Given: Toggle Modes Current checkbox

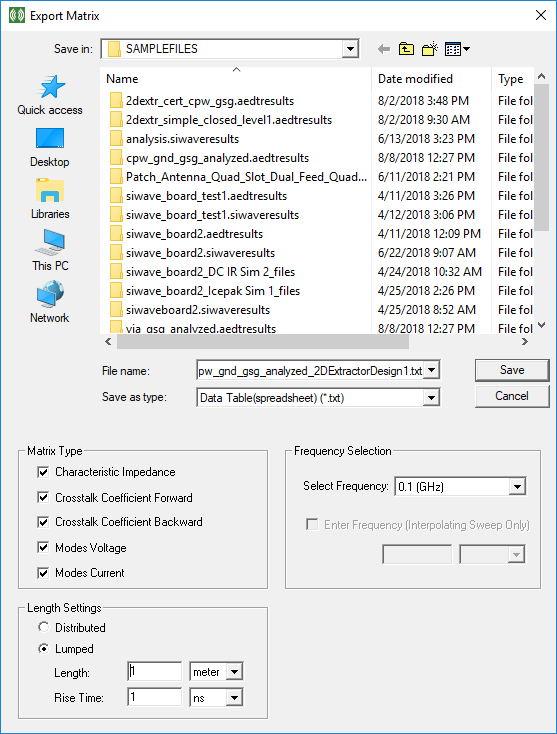Looking at the screenshot, I should click(x=43, y=573).
